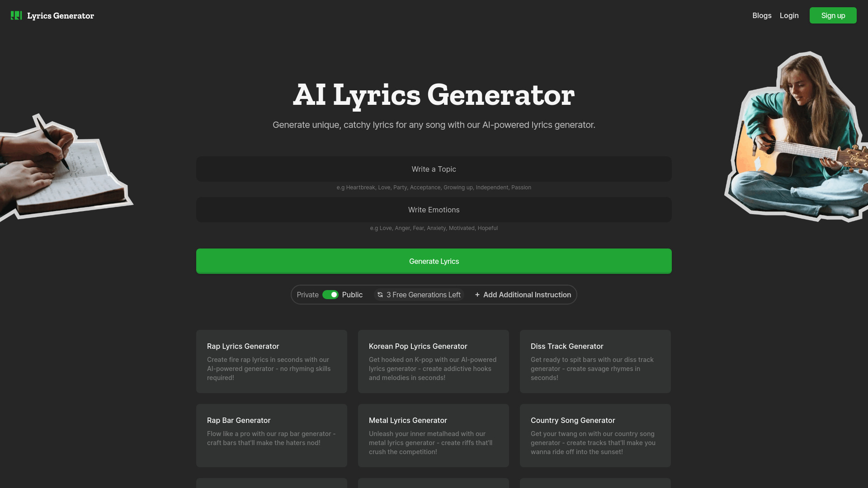868x488 pixels.
Task: Expand Add Additional Instruction options
Action: [522, 294]
